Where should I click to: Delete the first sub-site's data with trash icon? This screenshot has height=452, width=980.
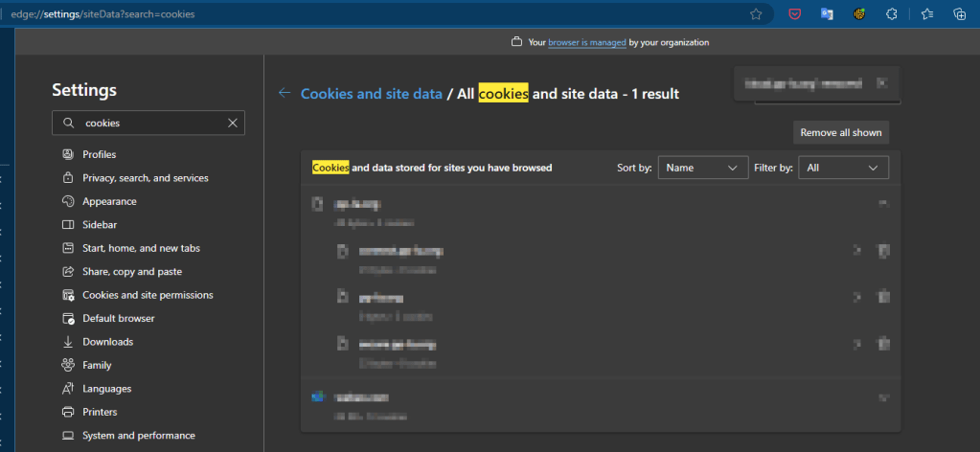coord(885,251)
